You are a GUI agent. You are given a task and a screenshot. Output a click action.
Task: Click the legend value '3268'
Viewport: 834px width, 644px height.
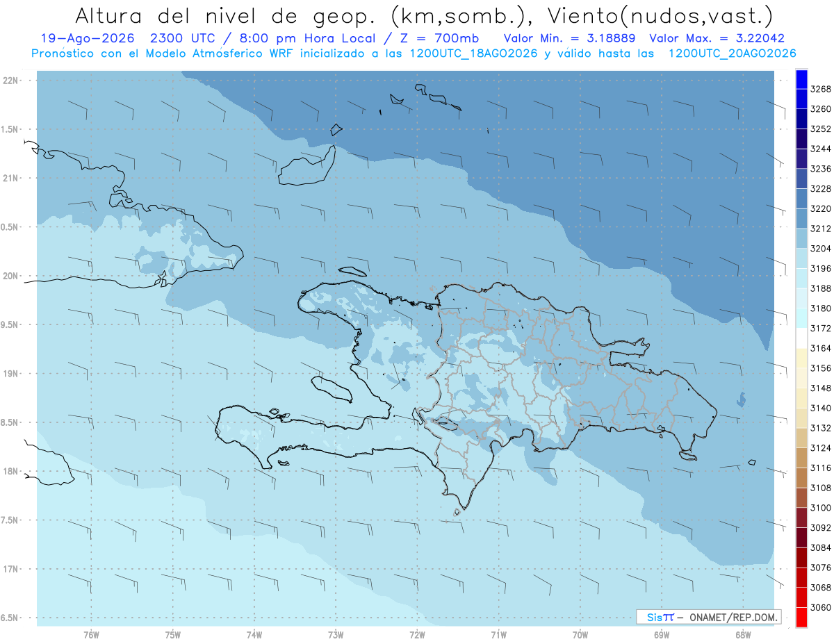click(x=821, y=89)
